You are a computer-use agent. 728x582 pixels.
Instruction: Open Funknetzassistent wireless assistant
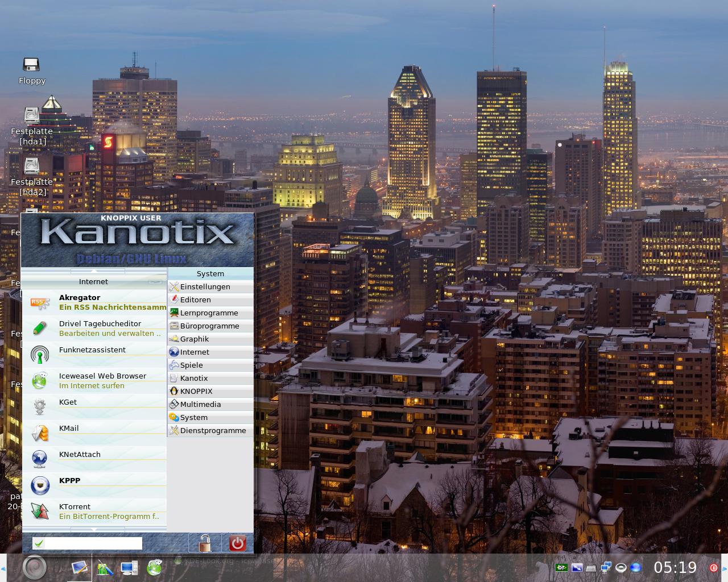click(x=94, y=355)
